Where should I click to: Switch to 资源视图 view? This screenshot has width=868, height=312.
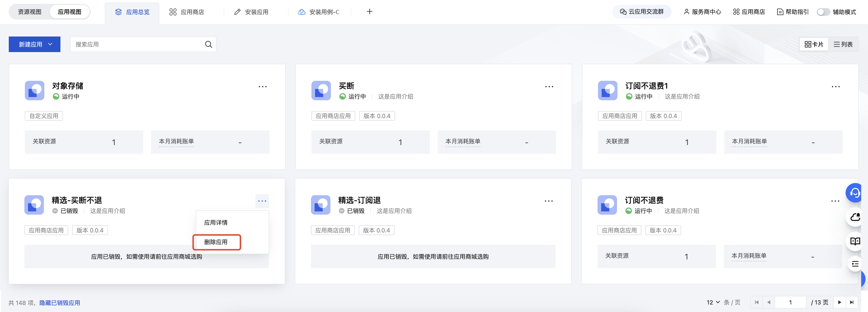click(30, 12)
